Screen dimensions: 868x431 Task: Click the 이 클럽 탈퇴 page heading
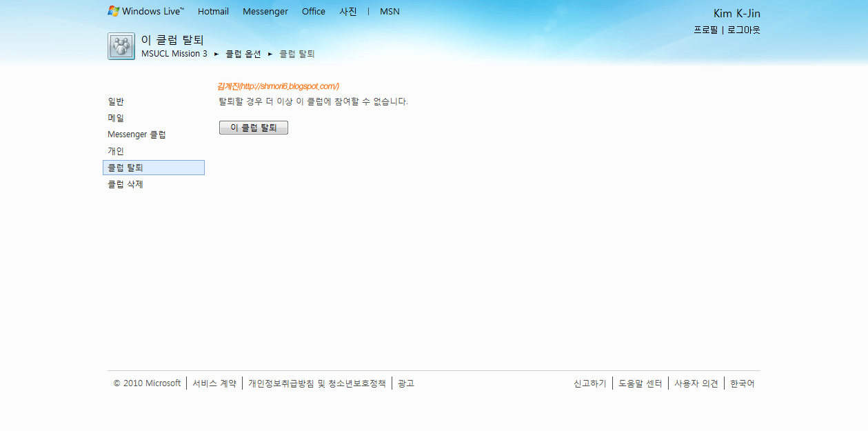tap(172, 40)
